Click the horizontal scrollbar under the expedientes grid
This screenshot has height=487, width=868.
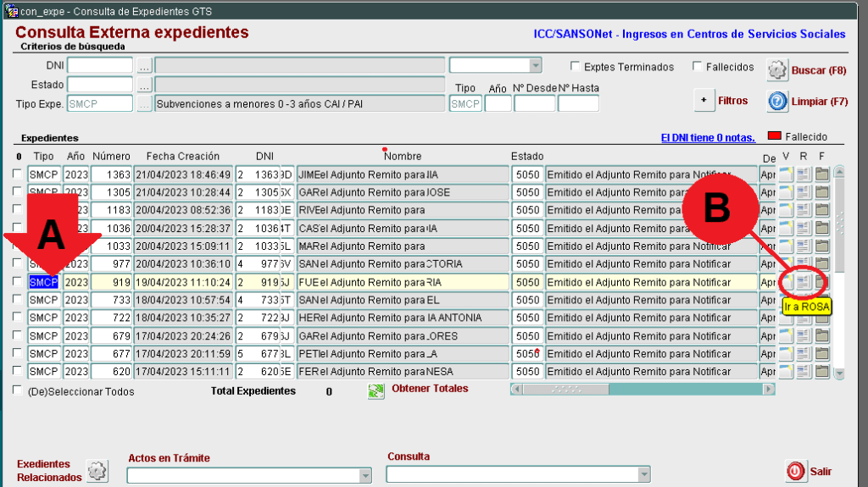tap(643, 389)
